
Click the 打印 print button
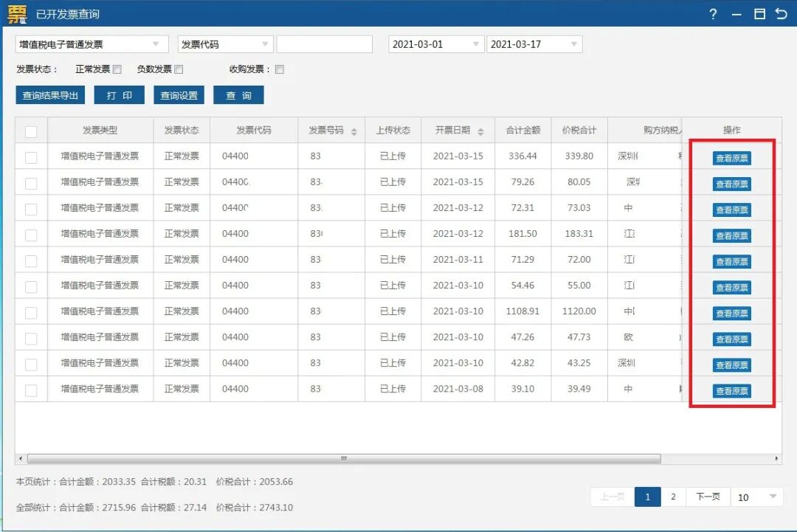point(119,94)
